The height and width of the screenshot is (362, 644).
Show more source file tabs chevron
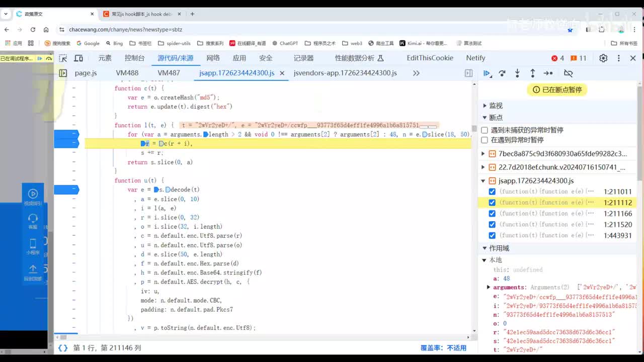tap(416, 73)
